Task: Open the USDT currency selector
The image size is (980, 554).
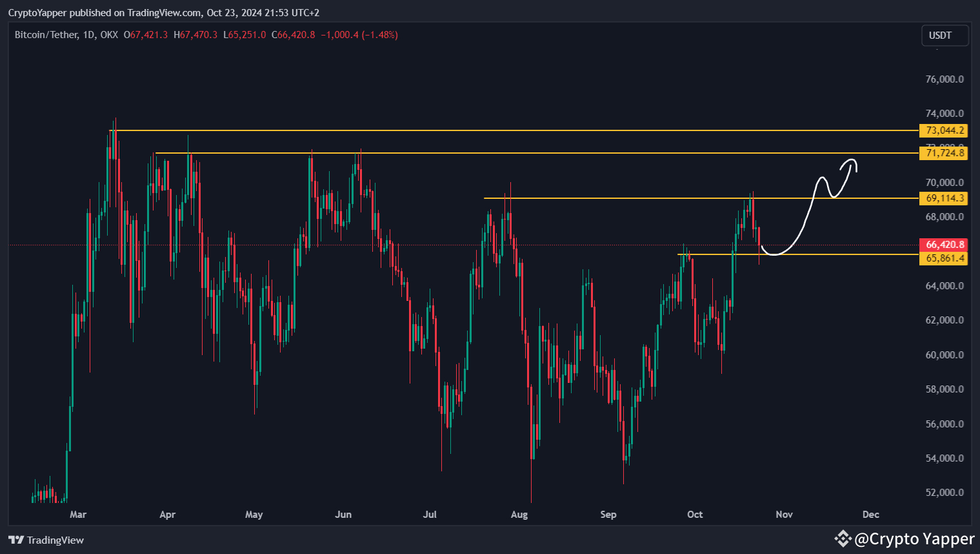Action: (945, 36)
